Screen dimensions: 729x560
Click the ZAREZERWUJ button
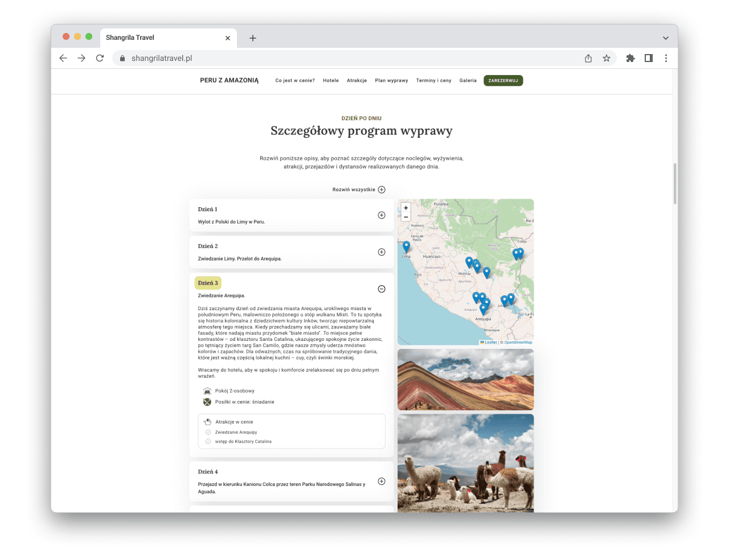click(x=503, y=81)
